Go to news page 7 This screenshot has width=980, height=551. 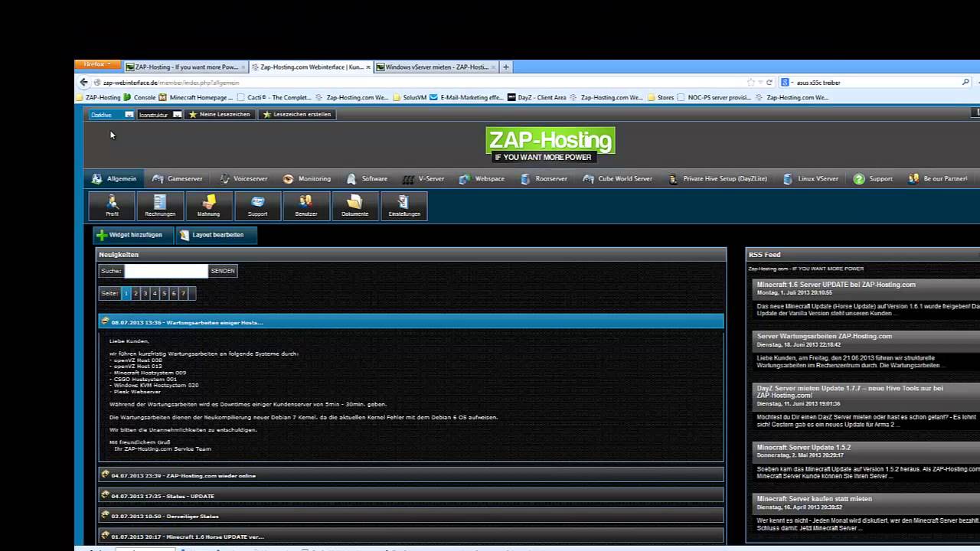(183, 293)
